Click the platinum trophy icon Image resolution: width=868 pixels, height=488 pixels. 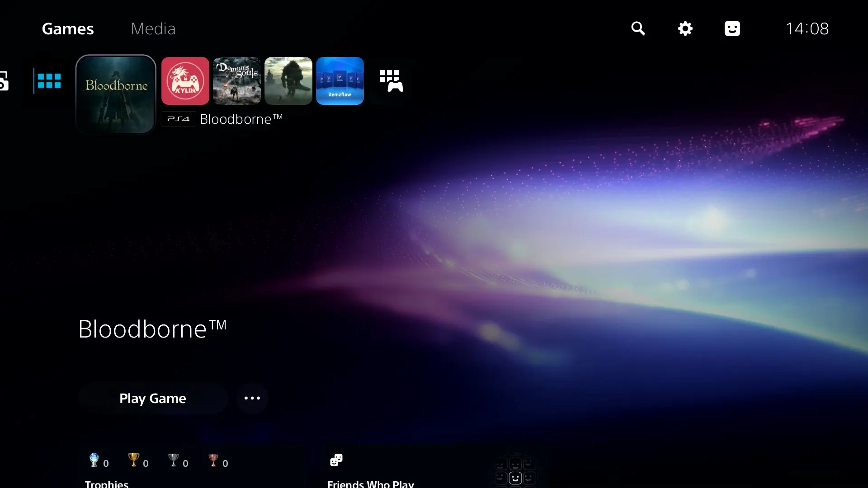coord(94,460)
